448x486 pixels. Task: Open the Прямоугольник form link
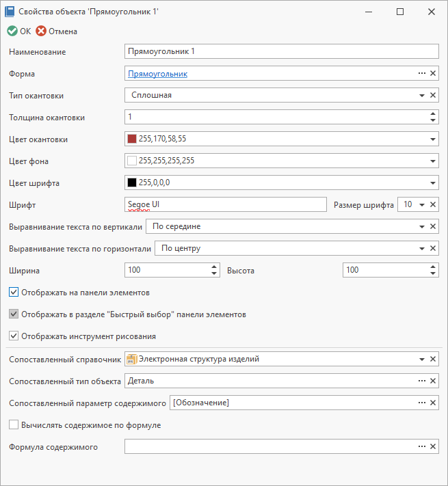(x=157, y=74)
